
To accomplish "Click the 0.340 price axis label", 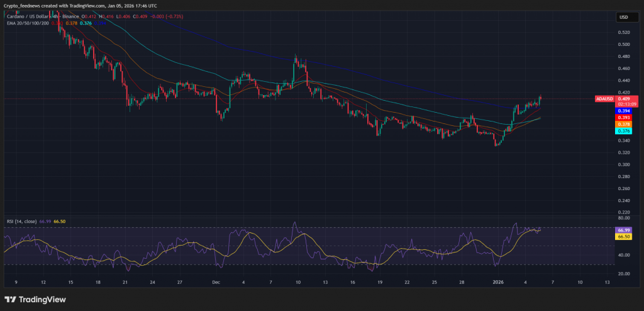I will 623,140.
